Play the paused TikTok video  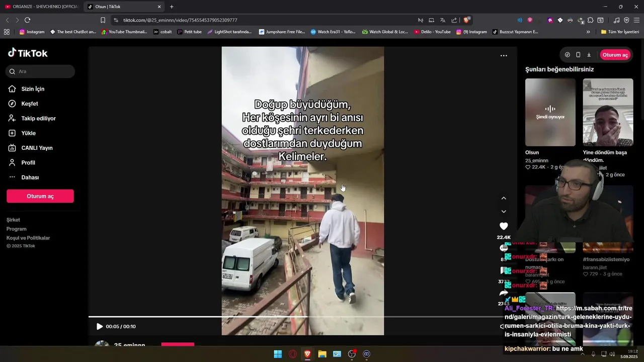pos(100,326)
